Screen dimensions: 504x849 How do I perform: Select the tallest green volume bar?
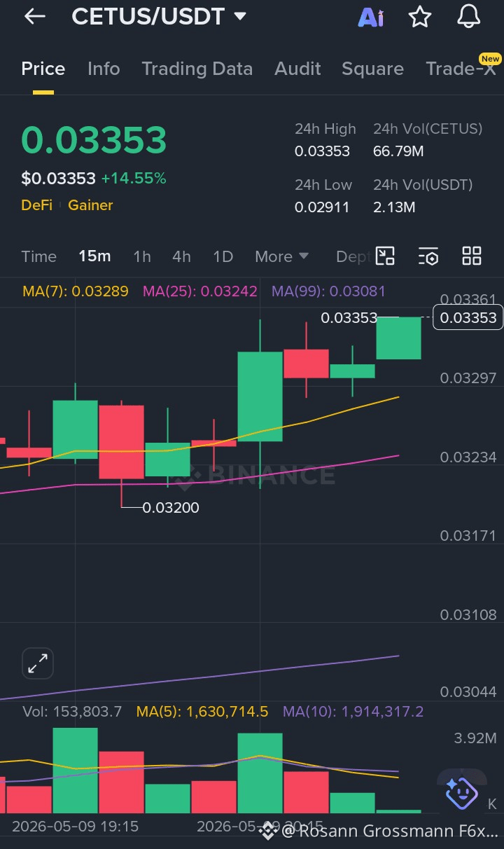coord(75,771)
